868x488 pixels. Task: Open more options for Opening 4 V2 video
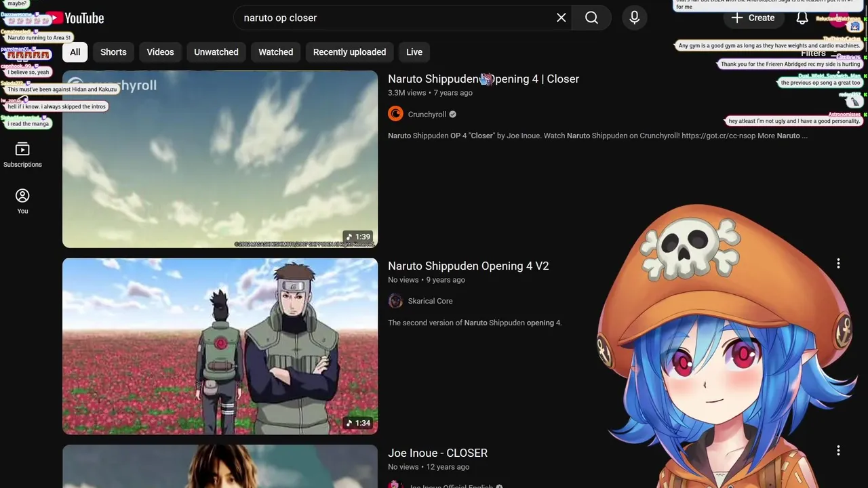[x=838, y=264]
